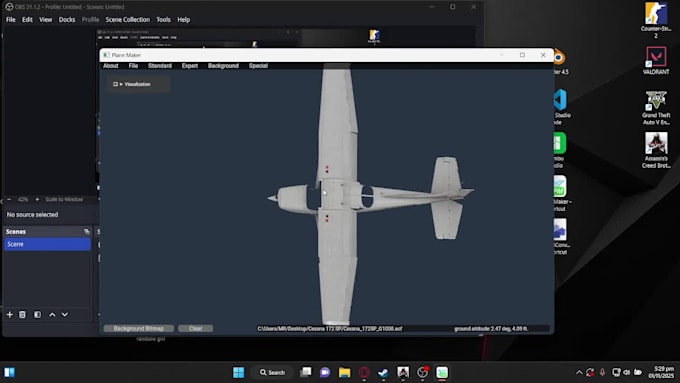Open the OBS Profile menu
680x383 pixels.
pos(90,20)
